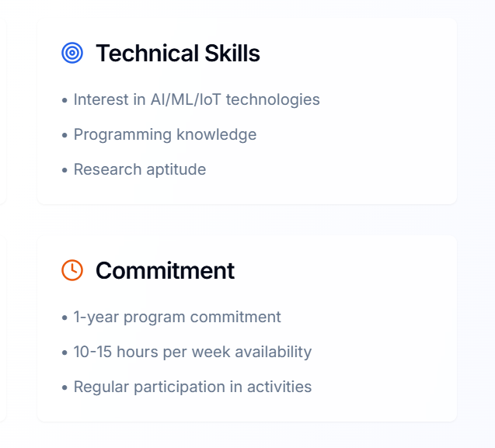
Task: Click the word 'Skills' in card heading
Action: (x=232, y=53)
